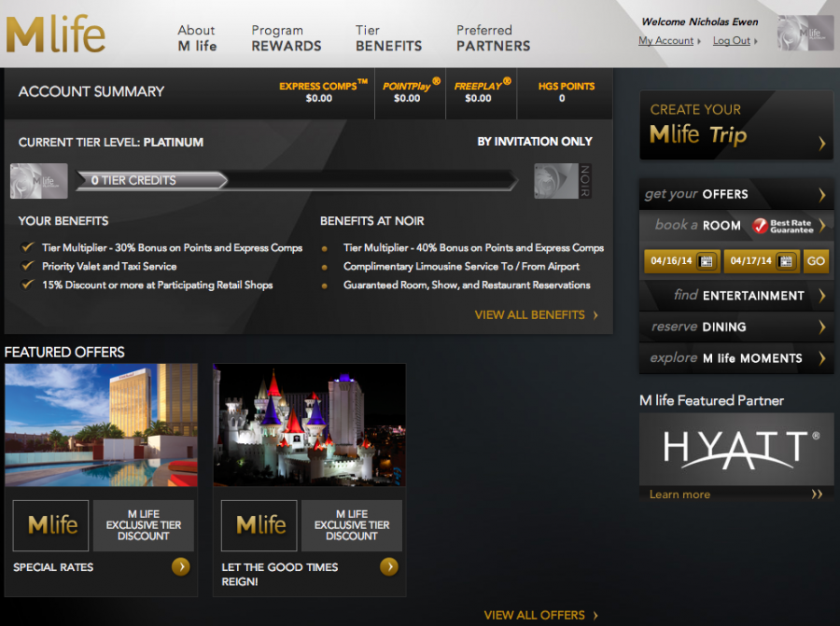Click the M life logo under Special Rates offer

point(51,525)
